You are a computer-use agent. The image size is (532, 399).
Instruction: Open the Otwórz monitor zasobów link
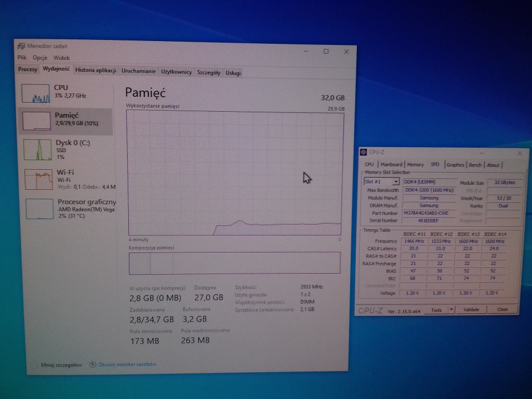coord(127,364)
